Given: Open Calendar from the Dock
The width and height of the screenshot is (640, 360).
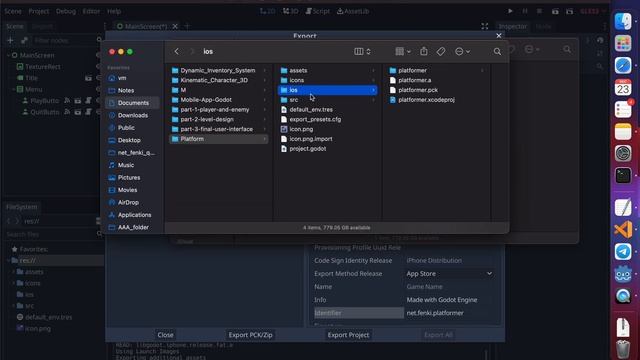Looking at the screenshot, I should (623, 87).
